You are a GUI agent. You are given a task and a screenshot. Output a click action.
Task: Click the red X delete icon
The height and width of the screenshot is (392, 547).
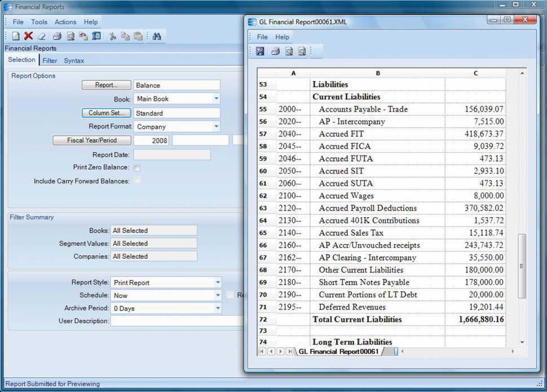coord(28,36)
